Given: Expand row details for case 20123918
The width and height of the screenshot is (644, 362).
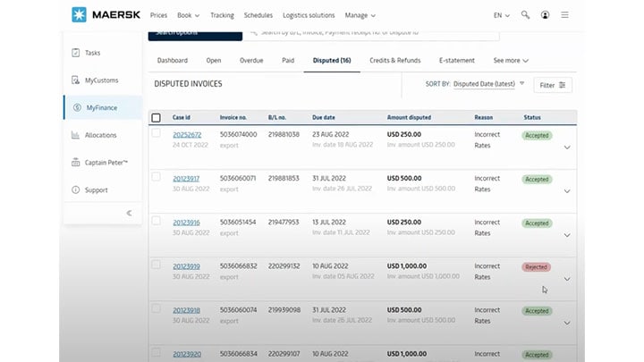Looking at the screenshot, I should coord(567,323).
